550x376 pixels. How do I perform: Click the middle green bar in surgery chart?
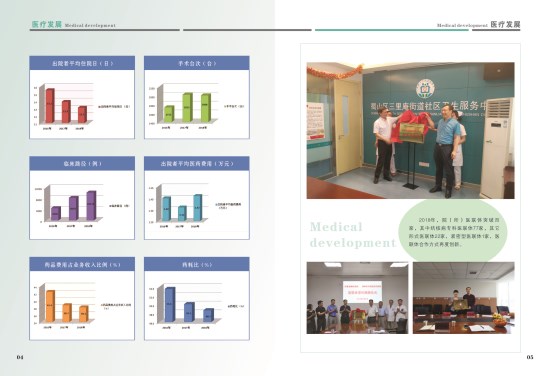[188, 107]
